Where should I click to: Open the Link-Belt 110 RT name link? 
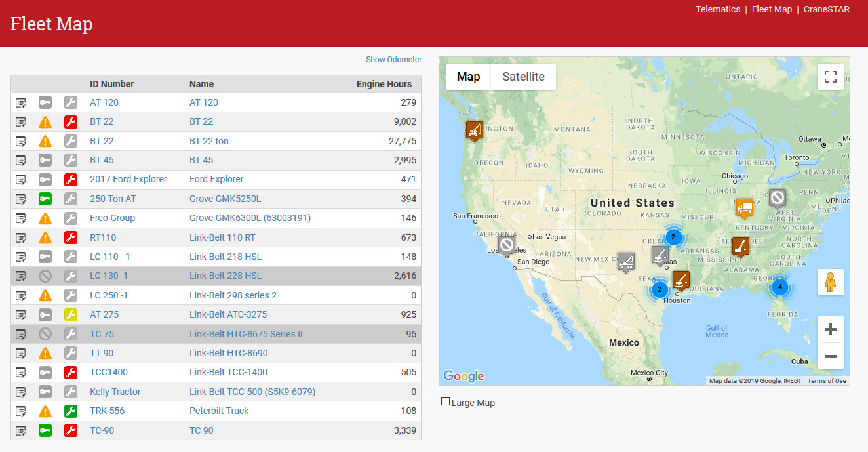click(x=222, y=237)
